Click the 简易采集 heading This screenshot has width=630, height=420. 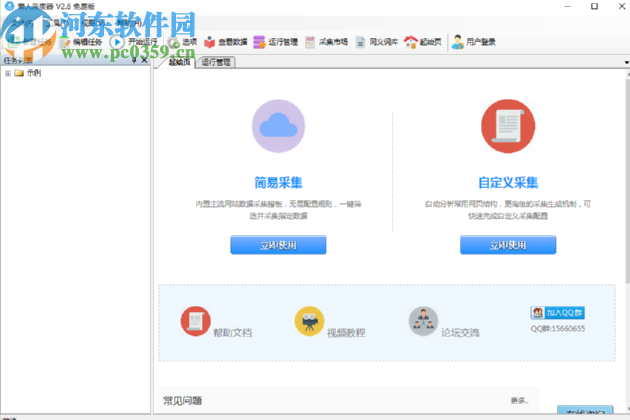coord(278,182)
